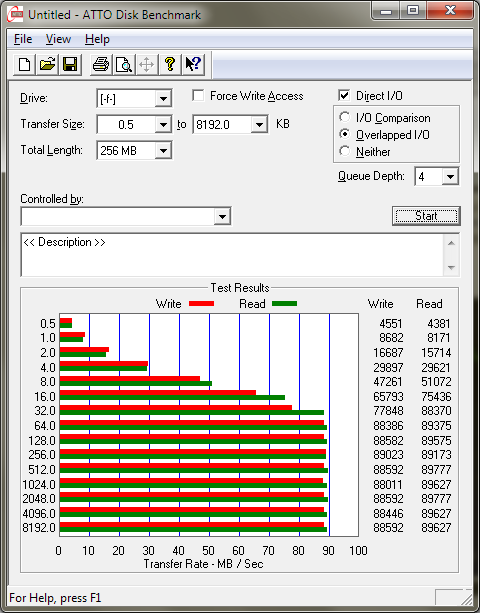Click the read value 51072
Screen dimensions: 480x613
[436, 382]
